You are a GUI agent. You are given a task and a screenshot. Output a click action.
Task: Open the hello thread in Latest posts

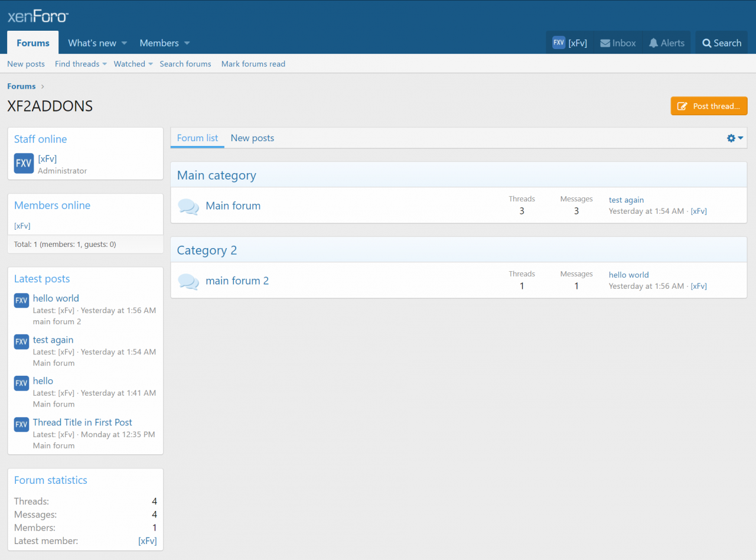(43, 381)
